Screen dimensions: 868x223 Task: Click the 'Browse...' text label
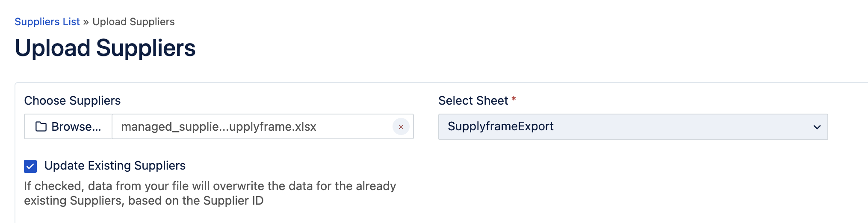pyautogui.click(x=76, y=127)
